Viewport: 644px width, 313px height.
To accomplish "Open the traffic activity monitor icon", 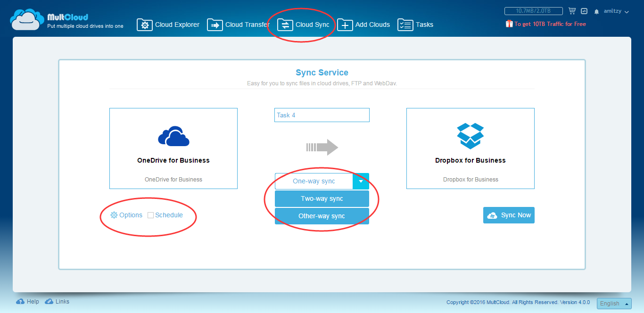I will tap(584, 11).
